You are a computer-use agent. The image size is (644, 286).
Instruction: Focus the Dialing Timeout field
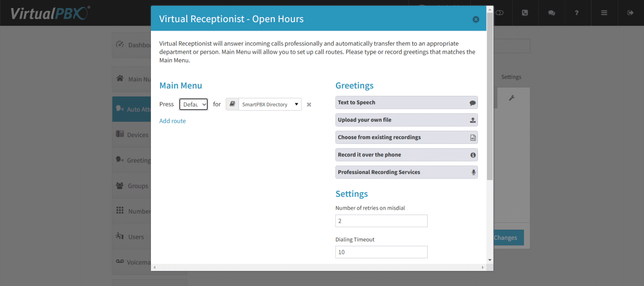pyautogui.click(x=381, y=252)
